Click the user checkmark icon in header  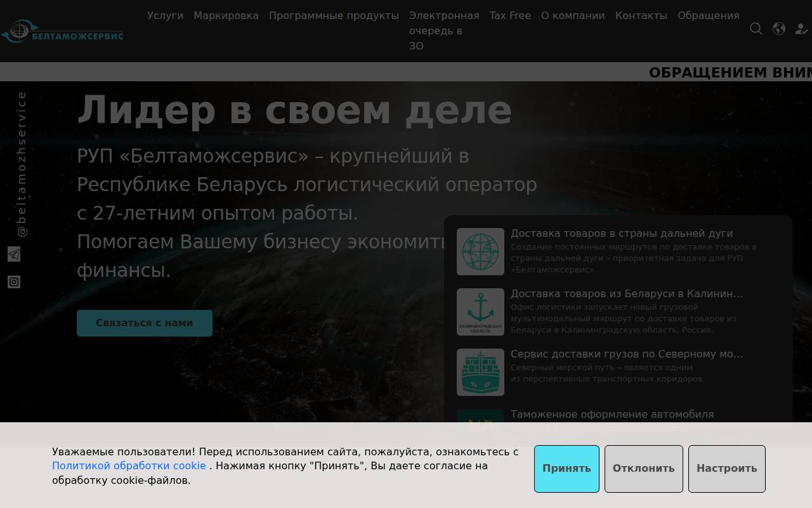[x=802, y=29]
